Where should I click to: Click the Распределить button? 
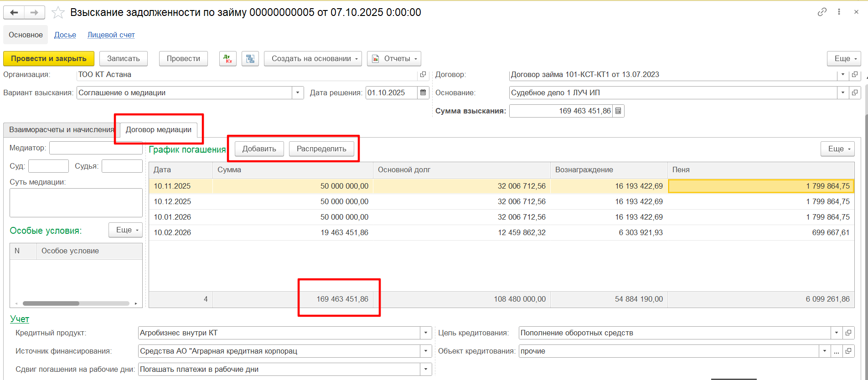point(321,149)
